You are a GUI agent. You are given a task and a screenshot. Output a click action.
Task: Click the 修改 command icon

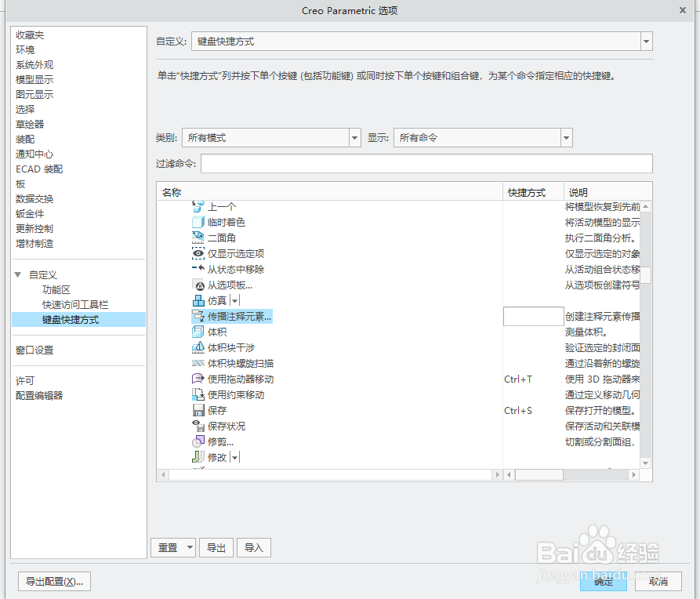click(198, 457)
